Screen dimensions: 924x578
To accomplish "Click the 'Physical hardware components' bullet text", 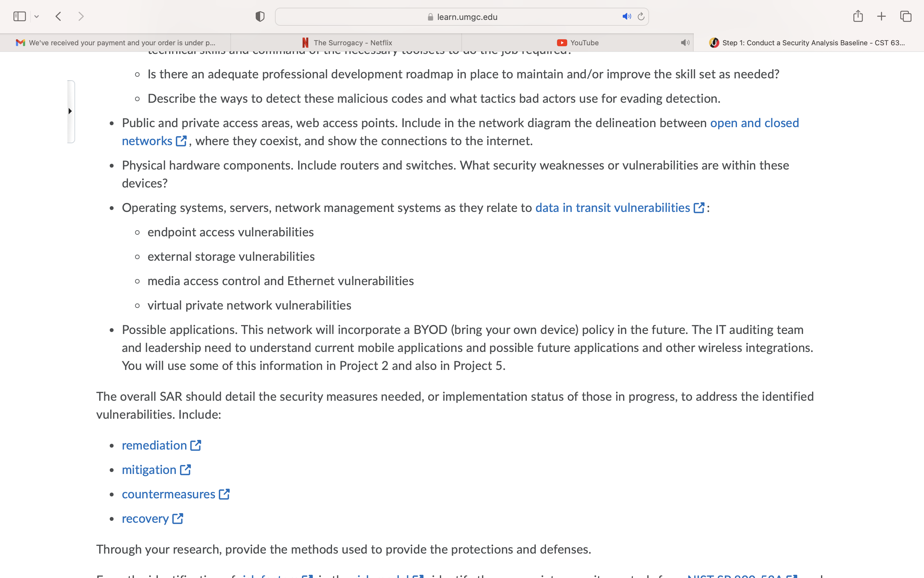I will (456, 174).
